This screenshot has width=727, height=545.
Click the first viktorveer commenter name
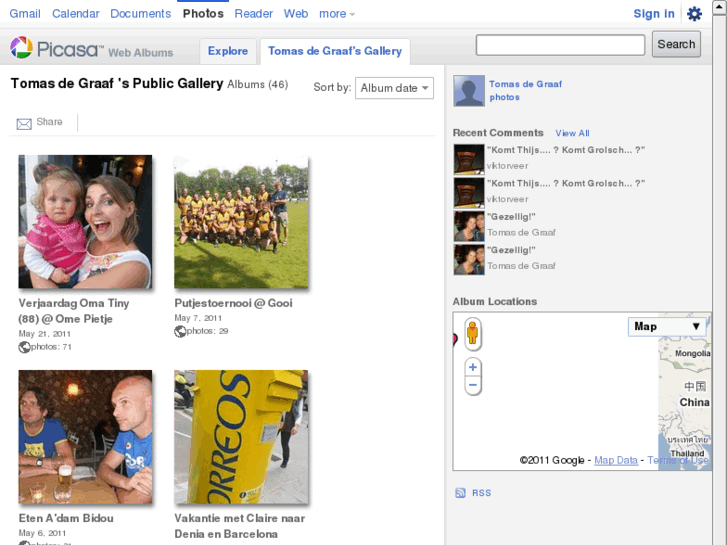point(507,166)
